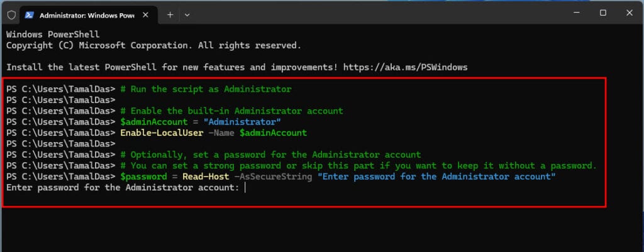
Task: Open the https://aka.ms/PSWindows link
Action: (x=406, y=67)
